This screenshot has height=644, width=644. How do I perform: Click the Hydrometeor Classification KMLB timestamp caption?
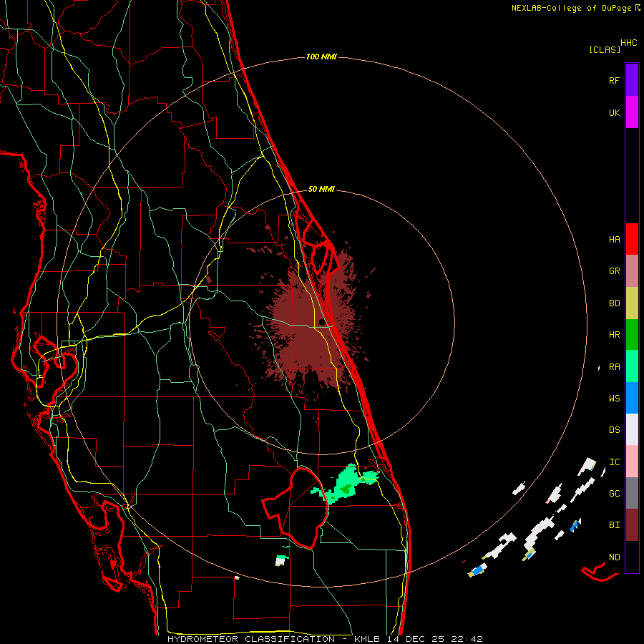[x=325, y=639]
